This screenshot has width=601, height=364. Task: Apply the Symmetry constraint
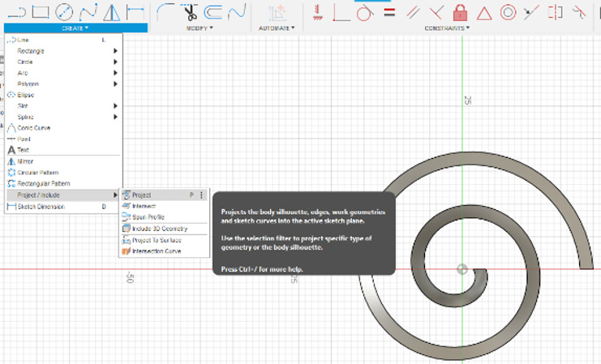(555, 12)
